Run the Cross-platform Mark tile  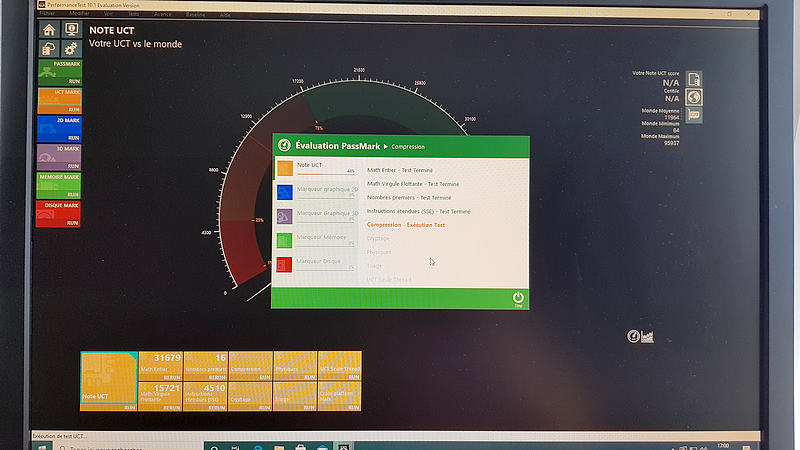pyautogui.click(x=354, y=408)
